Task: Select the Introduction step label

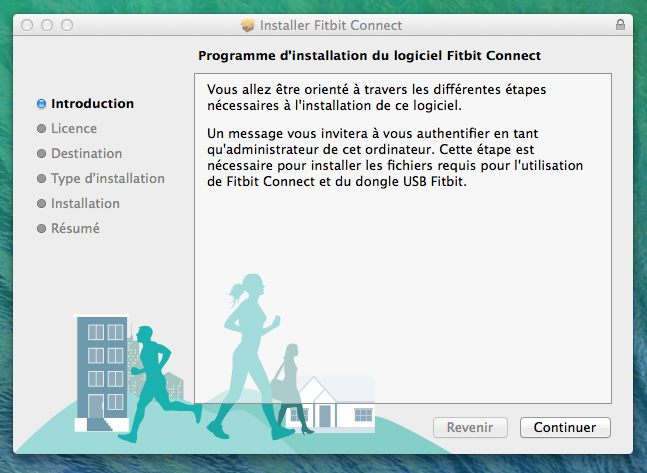Action: click(92, 104)
